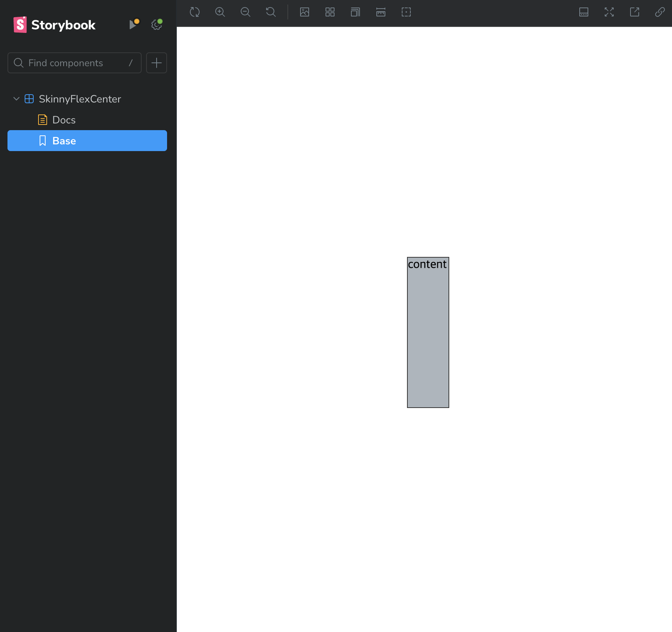Image resolution: width=672 pixels, height=632 pixels.
Task: Open the viewport size selector
Action: [355, 12]
